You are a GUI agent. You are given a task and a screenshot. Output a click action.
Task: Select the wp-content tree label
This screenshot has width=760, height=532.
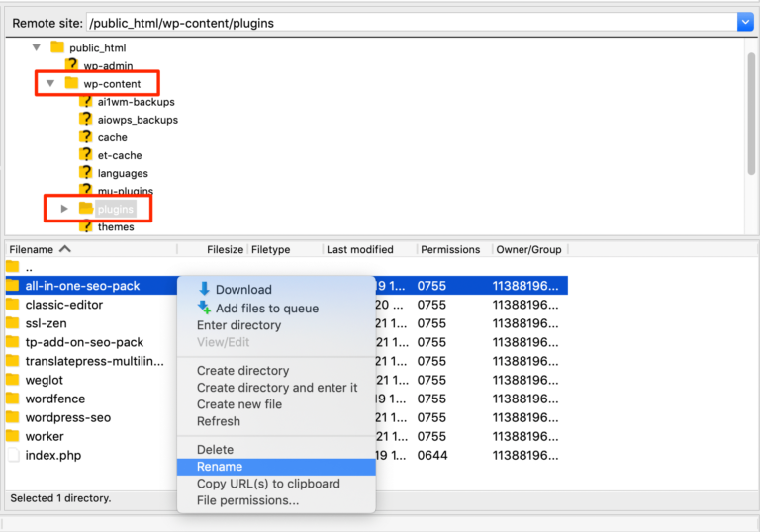(x=112, y=84)
